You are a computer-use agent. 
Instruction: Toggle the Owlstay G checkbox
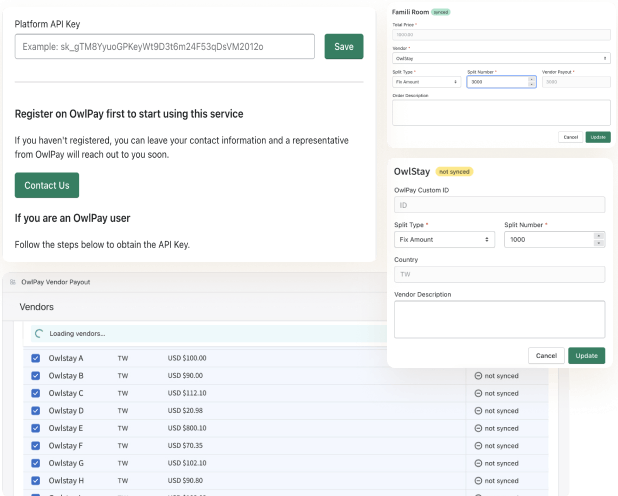tap(36, 463)
